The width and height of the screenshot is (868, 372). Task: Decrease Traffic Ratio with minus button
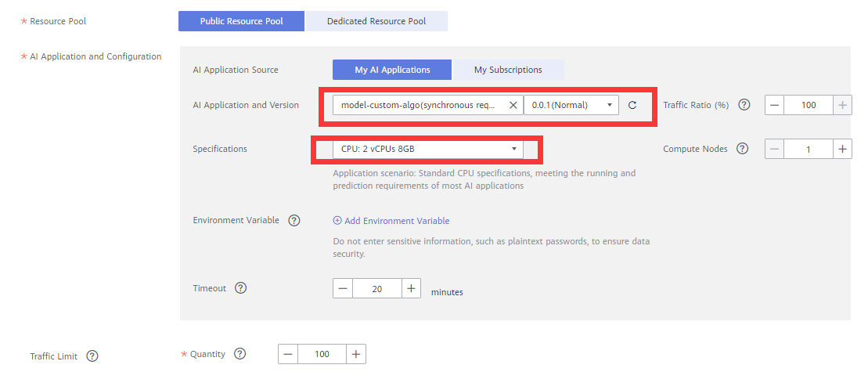[x=774, y=105]
